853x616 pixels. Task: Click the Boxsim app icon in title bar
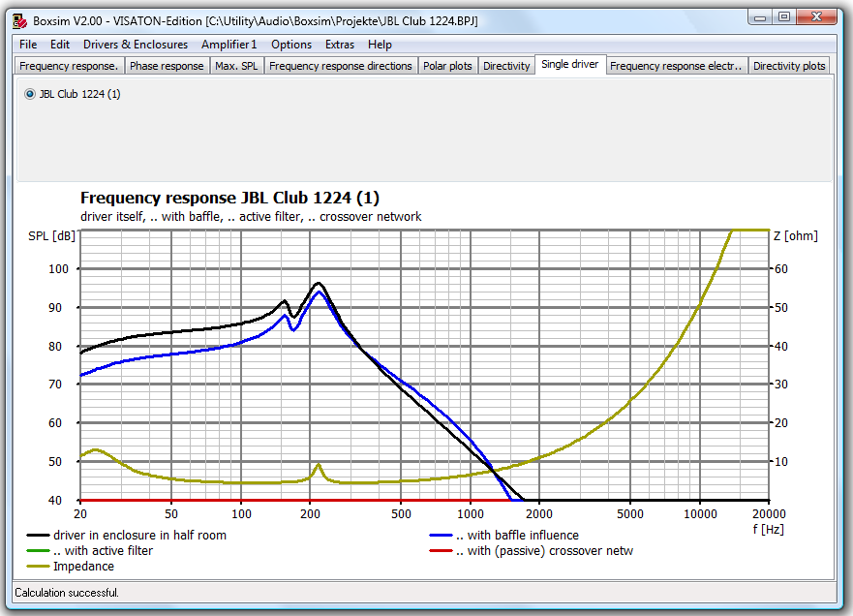pyautogui.click(x=20, y=21)
